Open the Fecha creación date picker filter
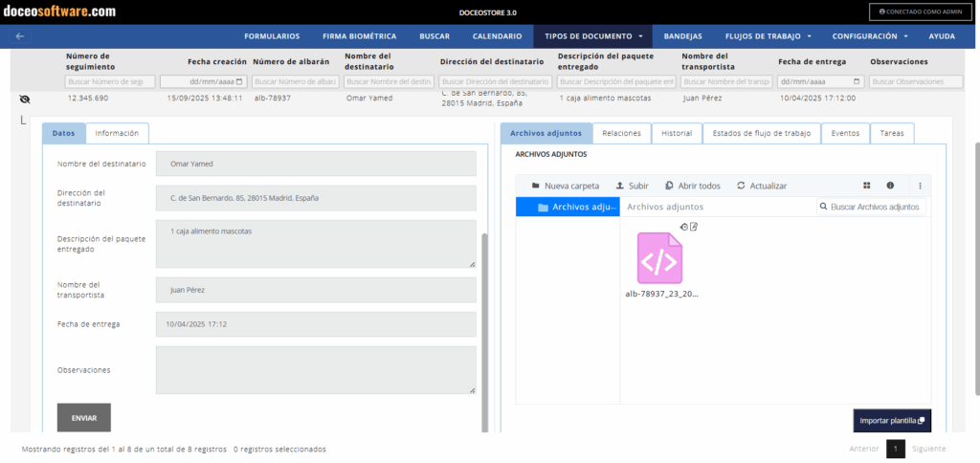 239,82
